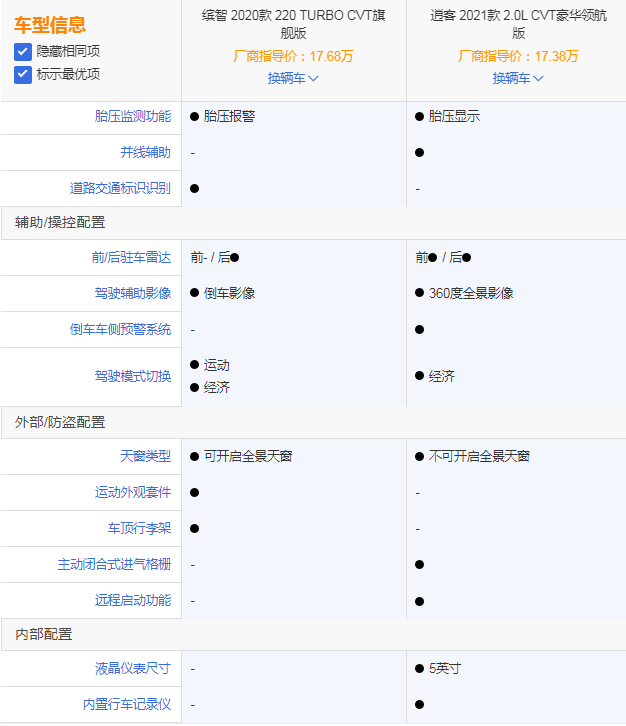626x726 pixels.
Task: Click the 厂商指导价 17.38万 price
Action: pos(518,56)
